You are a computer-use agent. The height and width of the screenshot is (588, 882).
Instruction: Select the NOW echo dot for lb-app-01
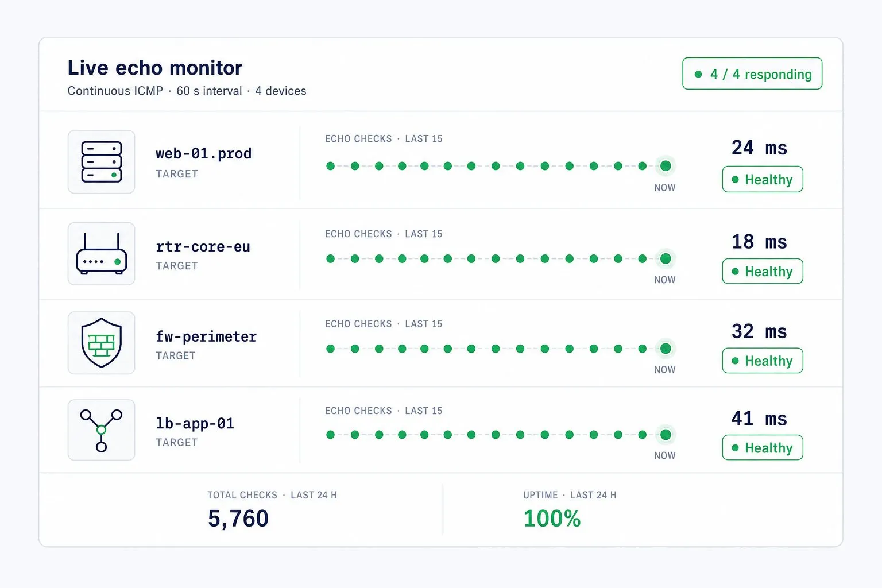[x=666, y=435]
